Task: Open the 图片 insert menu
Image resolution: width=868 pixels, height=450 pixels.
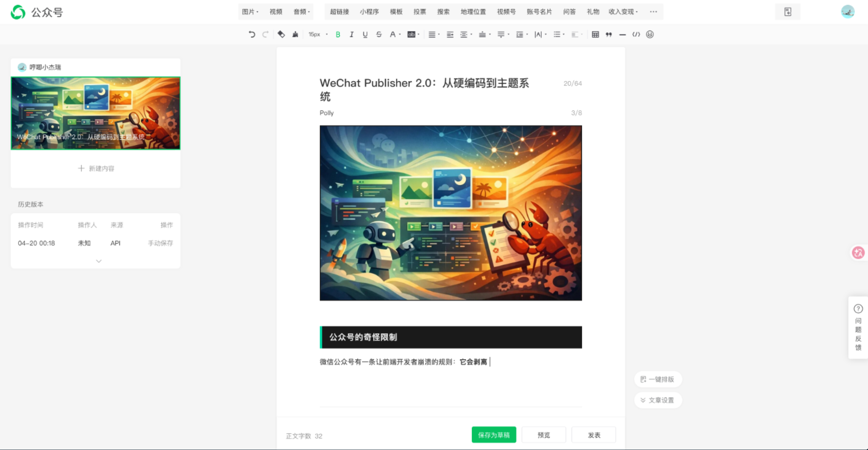Action: [250, 12]
